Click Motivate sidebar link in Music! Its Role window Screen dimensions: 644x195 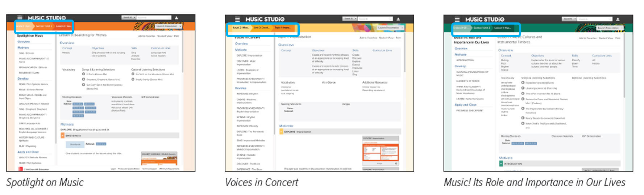point(460,54)
